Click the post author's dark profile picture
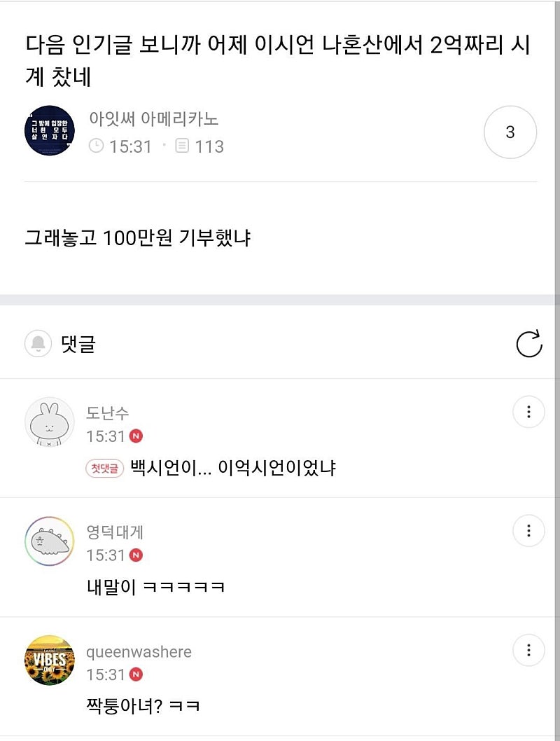560x741 pixels. coord(50,130)
